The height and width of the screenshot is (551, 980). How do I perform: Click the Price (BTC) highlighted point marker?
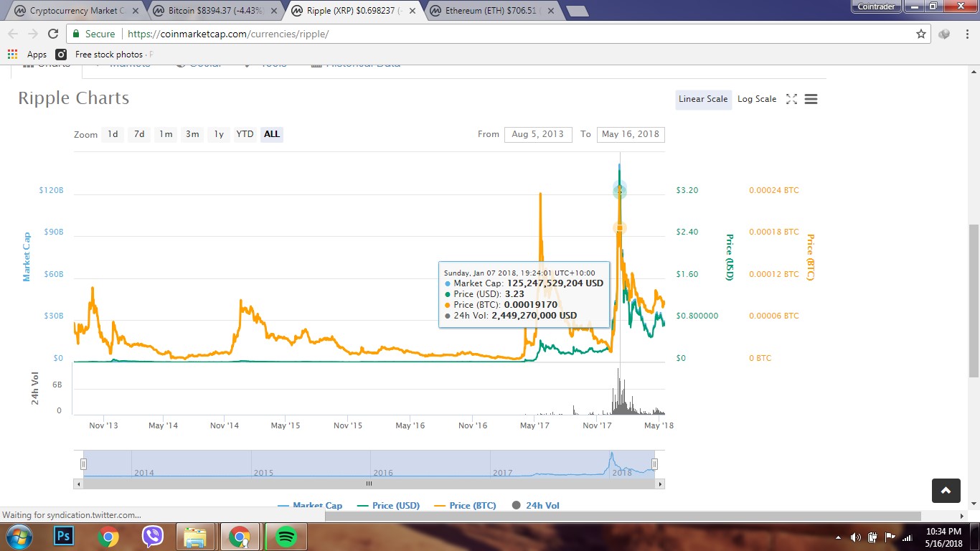pos(620,227)
